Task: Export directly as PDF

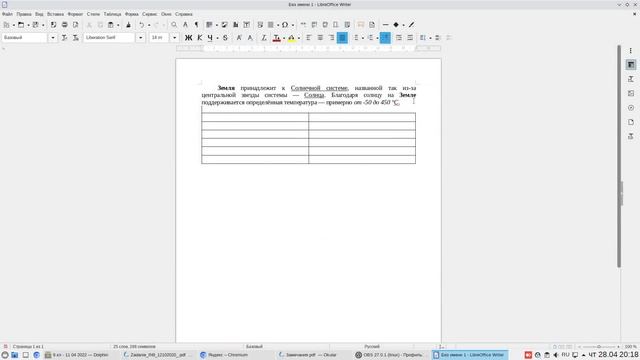Action: click(53, 25)
